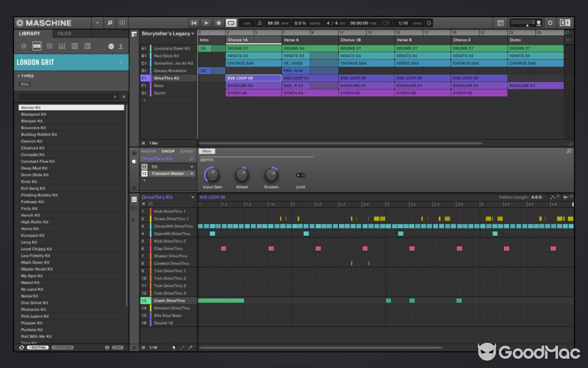
Task: Select the drum pads library filter icon
Action: point(36,46)
